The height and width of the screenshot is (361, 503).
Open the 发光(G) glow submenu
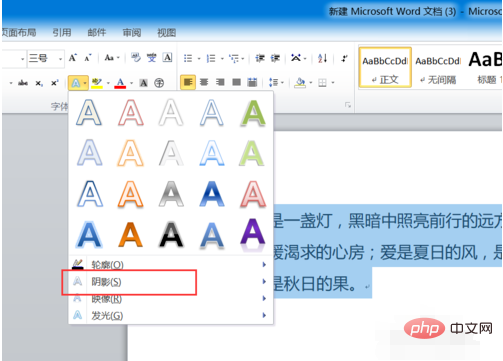coord(171,315)
